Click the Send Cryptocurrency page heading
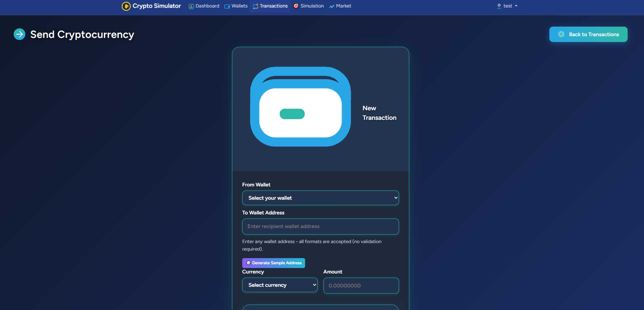This screenshot has width=644, height=310. pos(82,34)
